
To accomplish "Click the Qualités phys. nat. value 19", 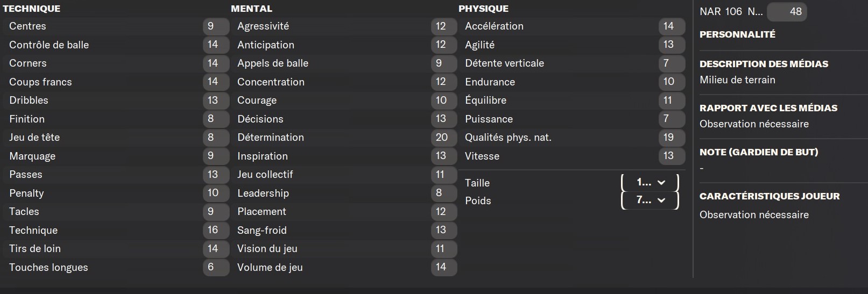I will [x=672, y=138].
